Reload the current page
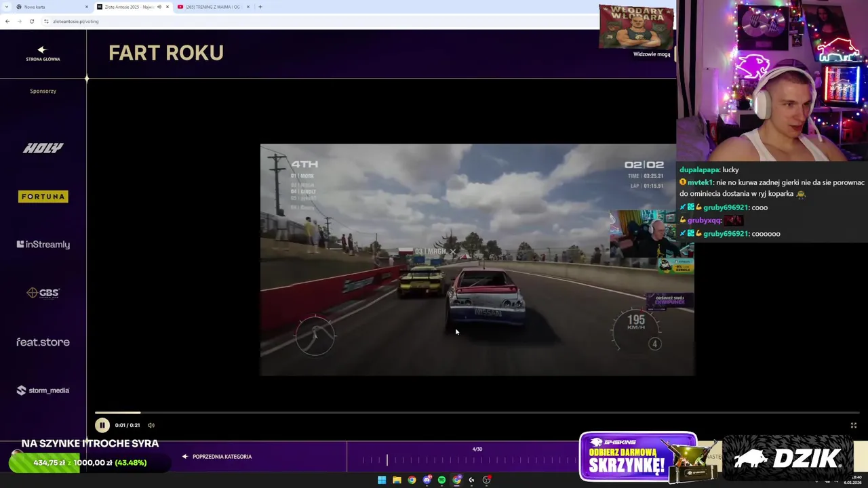Viewport: 868px width, 488px height. [x=31, y=21]
